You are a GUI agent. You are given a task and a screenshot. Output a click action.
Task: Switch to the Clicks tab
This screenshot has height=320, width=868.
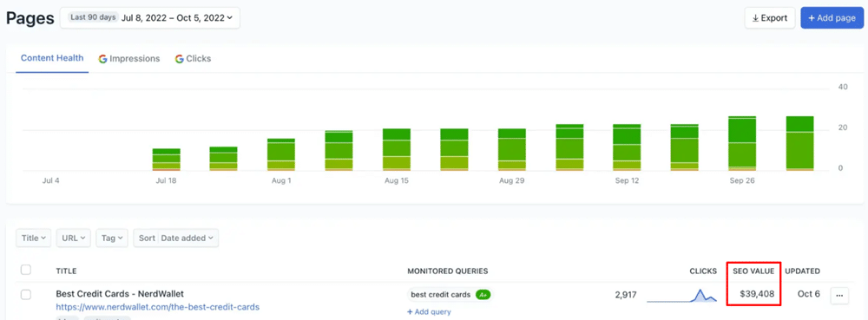click(x=194, y=59)
